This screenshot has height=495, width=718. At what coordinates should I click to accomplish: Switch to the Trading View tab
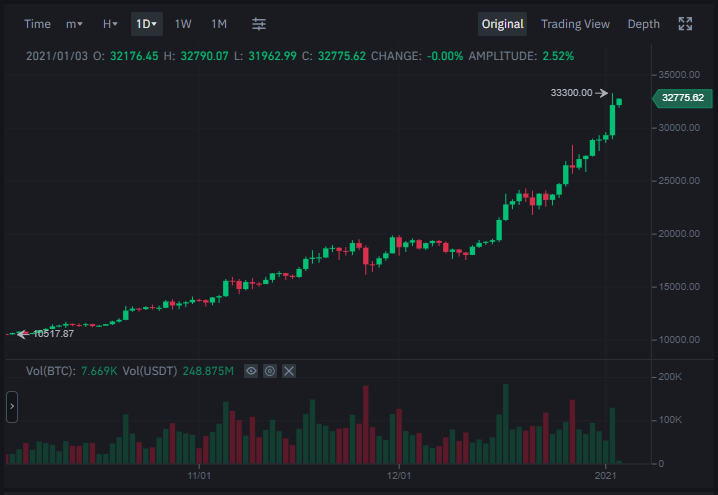[x=575, y=24]
